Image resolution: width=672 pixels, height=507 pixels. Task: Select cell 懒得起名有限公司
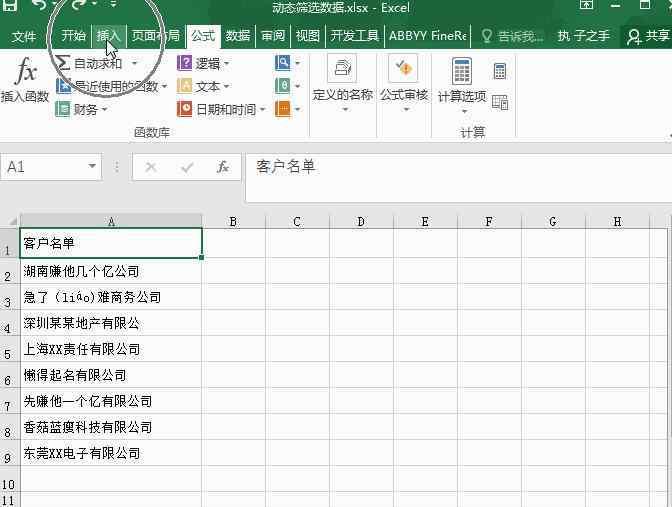point(111,375)
